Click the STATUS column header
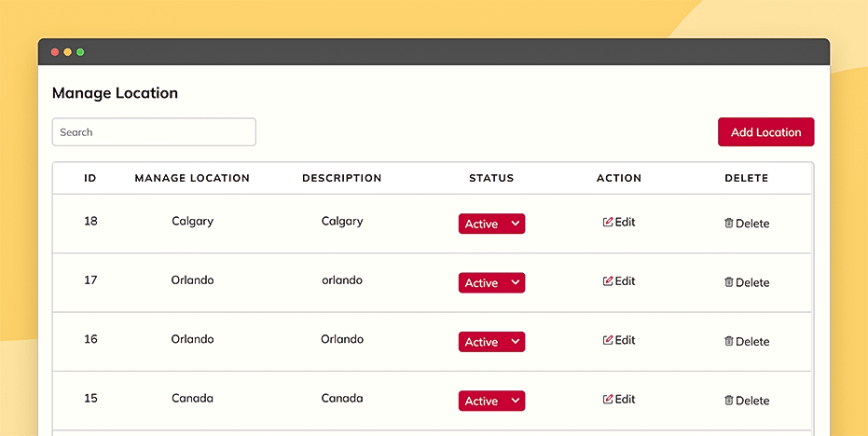 [x=491, y=178]
